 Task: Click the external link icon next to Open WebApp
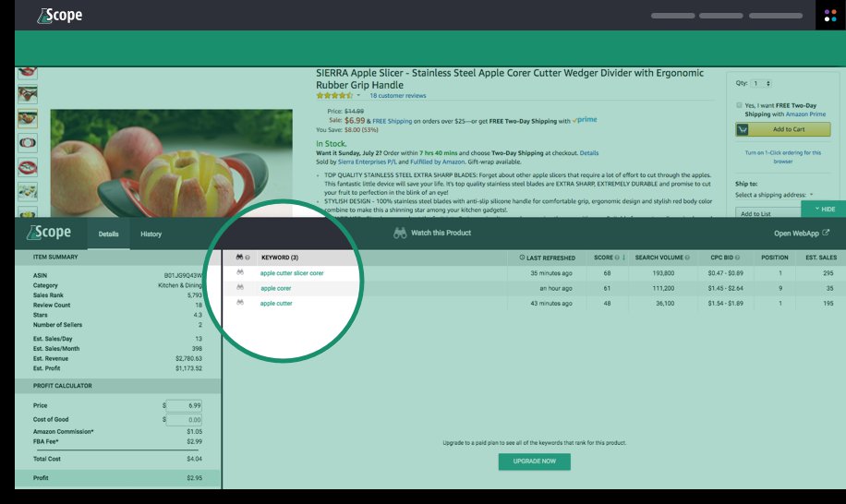coord(826,233)
